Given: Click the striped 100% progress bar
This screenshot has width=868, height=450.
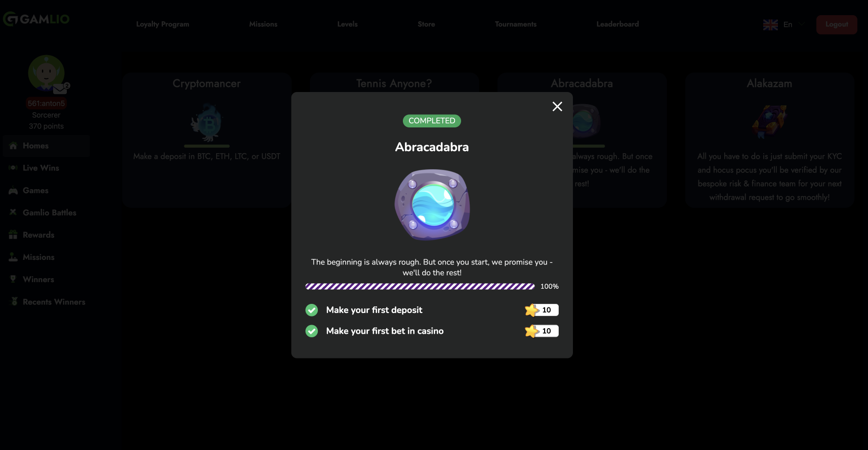Looking at the screenshot, I should (420, 286).
